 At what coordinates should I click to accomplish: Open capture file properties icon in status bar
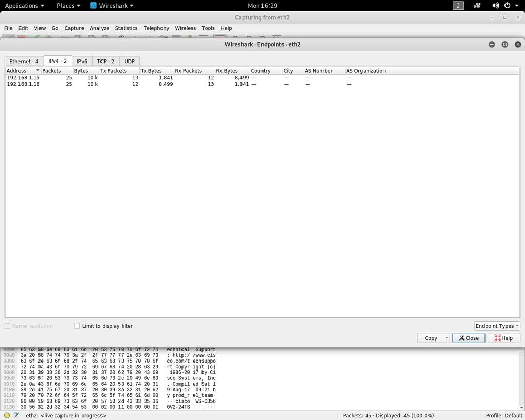point(16,416)
